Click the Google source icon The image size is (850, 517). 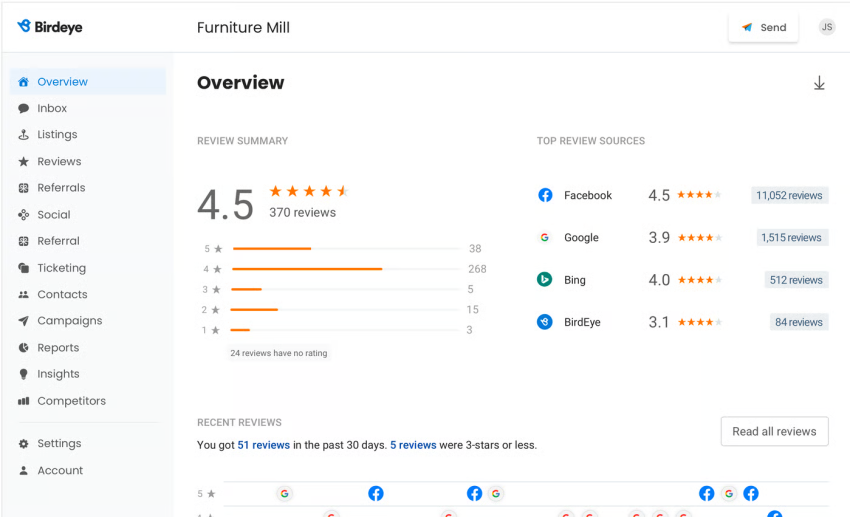(x=545, y=237)
